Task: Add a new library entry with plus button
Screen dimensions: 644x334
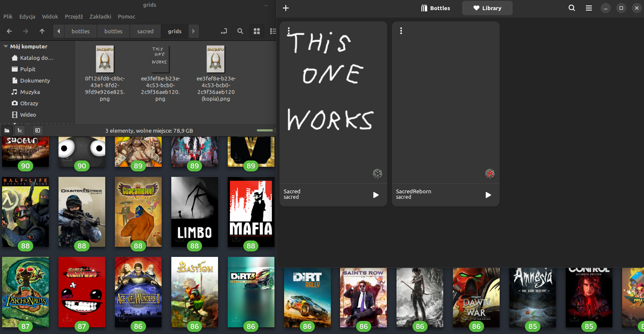Action: tap(286, 8)
